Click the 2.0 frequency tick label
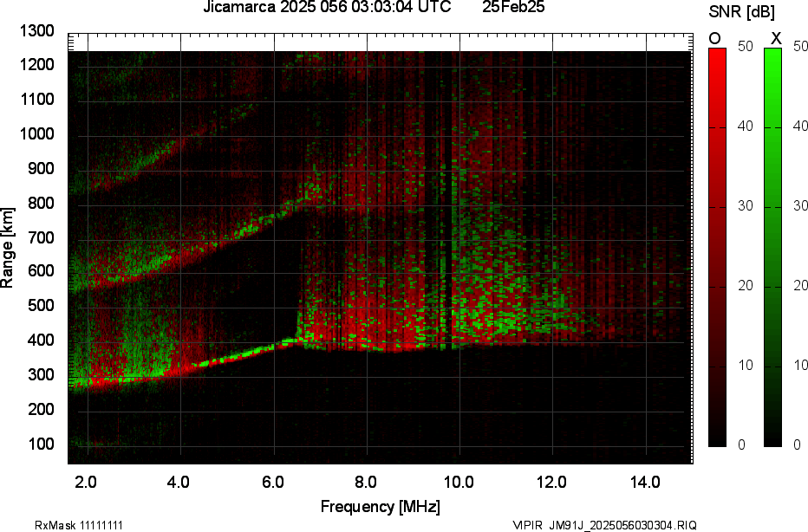 click(x=86, y=482)
